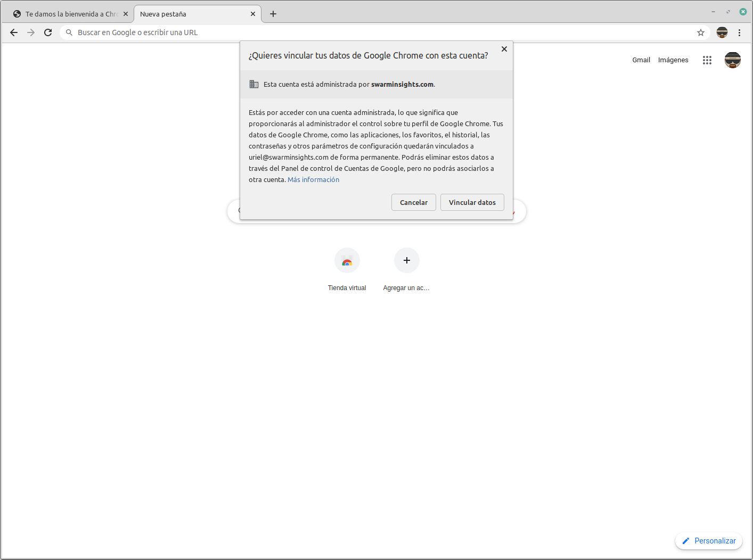Reload the current page
This screenshot has width=753, height=560.
tap(48, 32)
